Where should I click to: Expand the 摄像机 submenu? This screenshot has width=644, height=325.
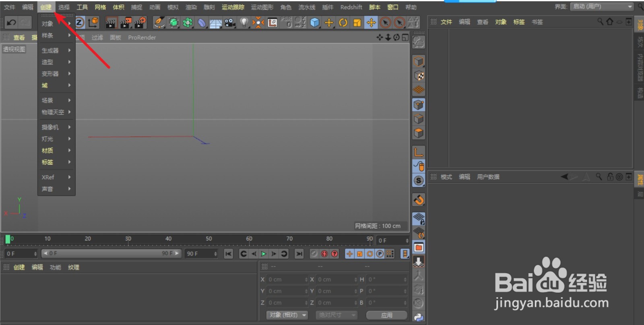pyautogui.click(x=56, y=127)
